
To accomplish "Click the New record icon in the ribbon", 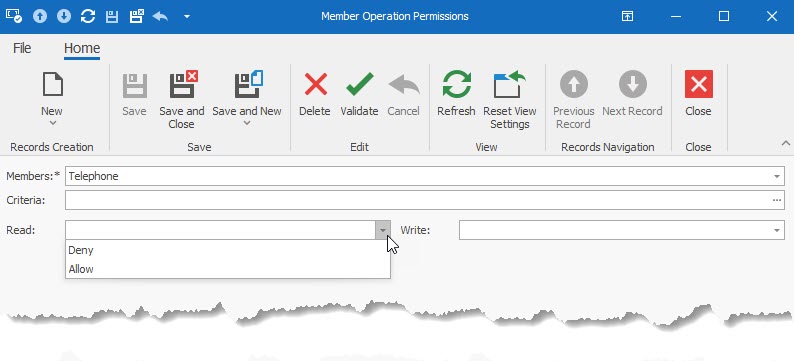I will 52,84.
